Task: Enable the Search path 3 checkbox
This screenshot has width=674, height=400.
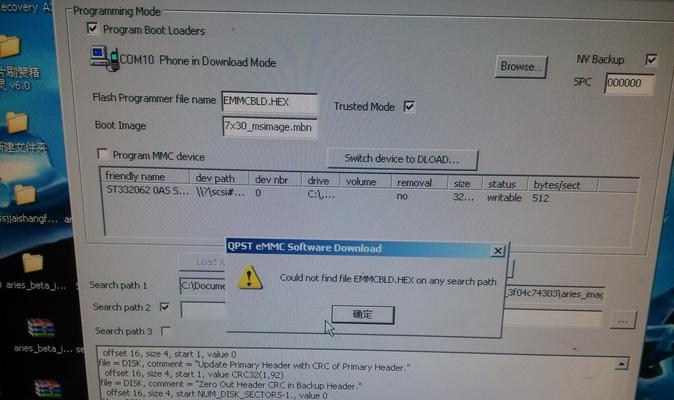Action: 165,331
